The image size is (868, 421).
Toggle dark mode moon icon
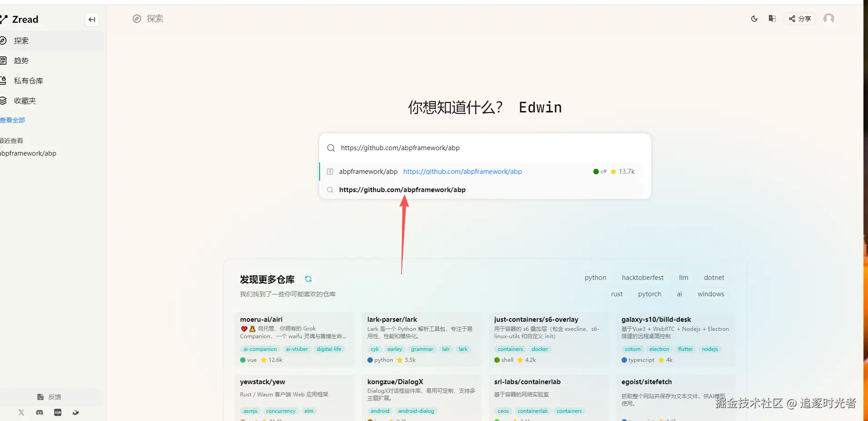(x=754, y=19)
